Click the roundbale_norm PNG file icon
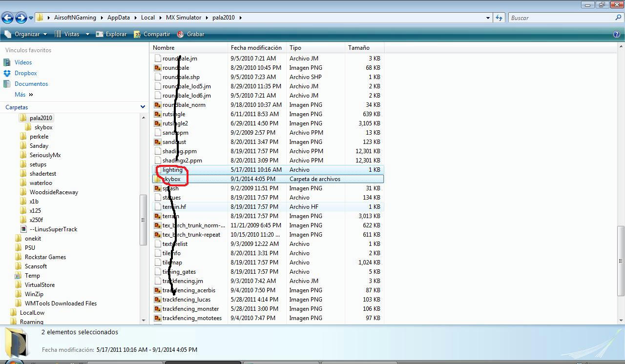Viewport: 625px width, 364px height. point(158,105)
